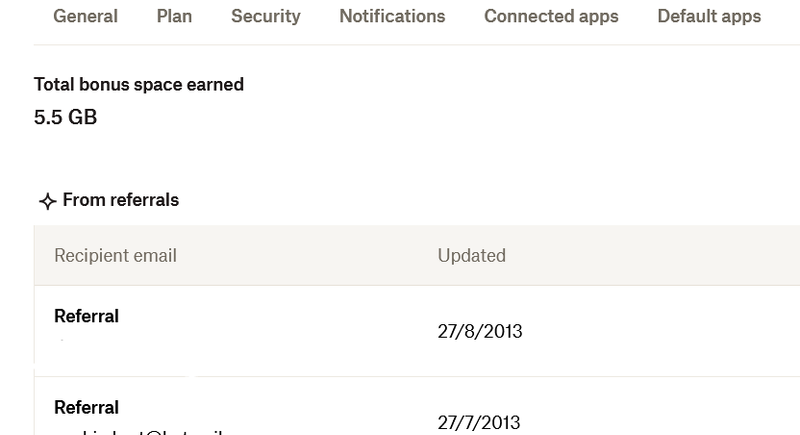Open the Connected apps tab

(551, 16)
